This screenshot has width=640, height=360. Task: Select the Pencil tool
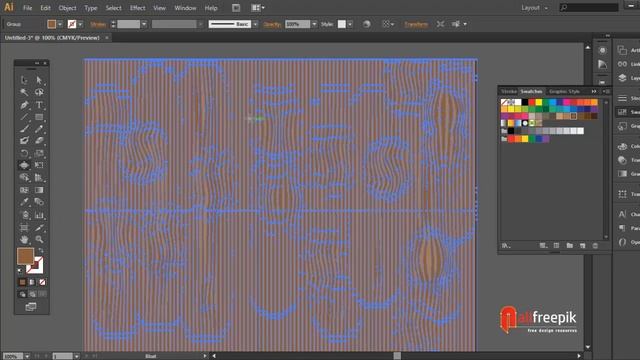[39, 129]
